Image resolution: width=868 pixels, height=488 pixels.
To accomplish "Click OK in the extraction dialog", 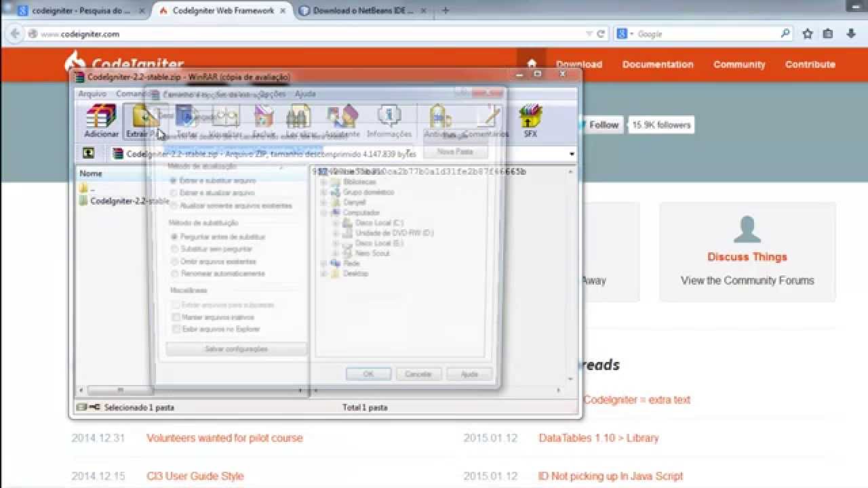I will pos(368,374).
